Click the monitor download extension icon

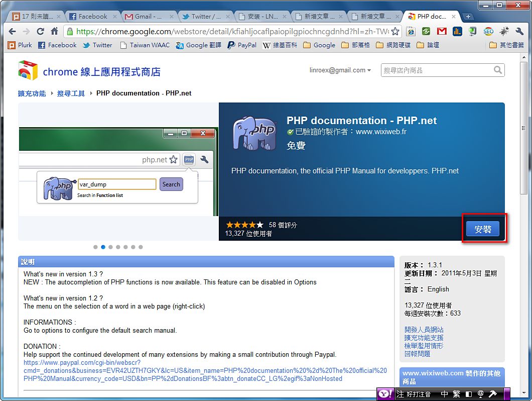[x=472, y=32]
